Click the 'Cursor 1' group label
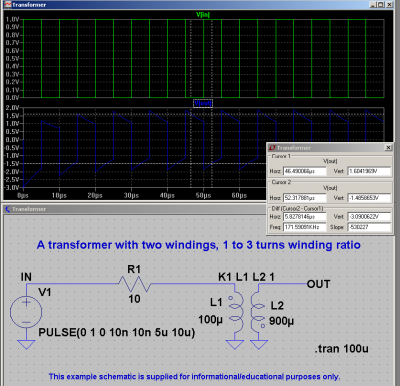 click(x=281, y=156)
